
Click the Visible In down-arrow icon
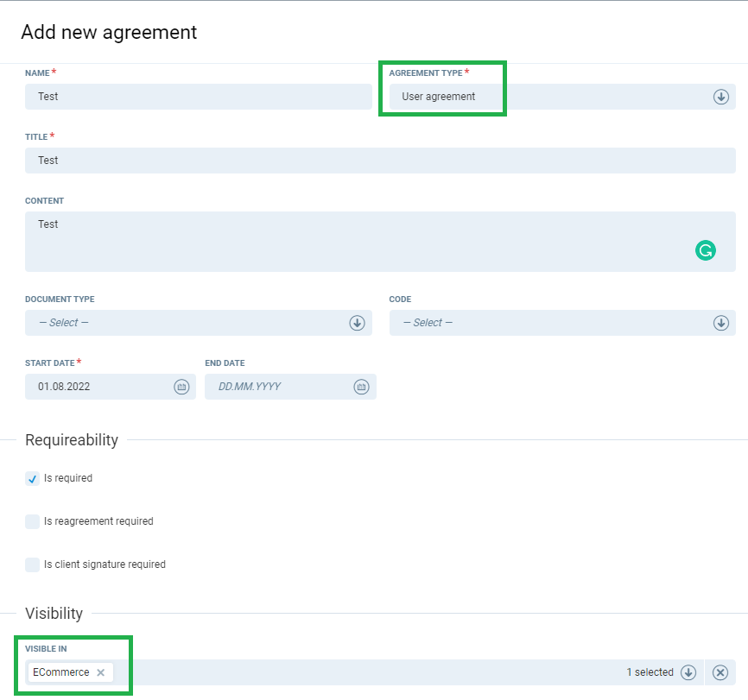pos(688,672)
